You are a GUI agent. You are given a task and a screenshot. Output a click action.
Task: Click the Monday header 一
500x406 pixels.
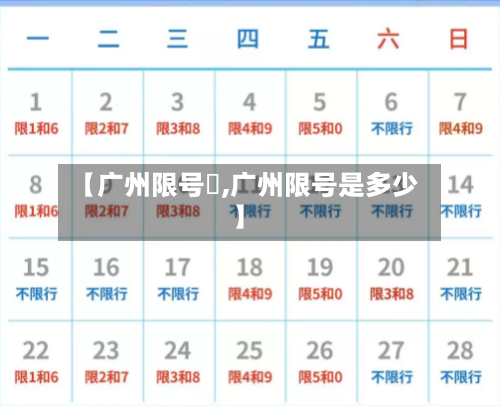(x=38, y=38)
